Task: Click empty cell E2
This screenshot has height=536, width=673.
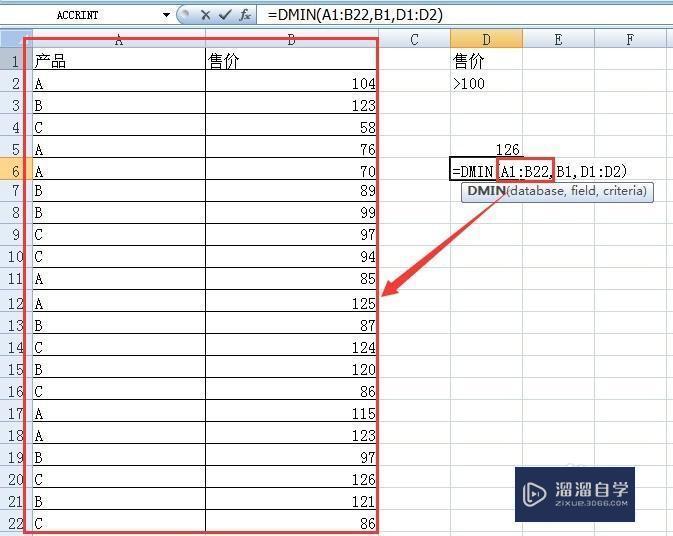Action: coord(558,82)
